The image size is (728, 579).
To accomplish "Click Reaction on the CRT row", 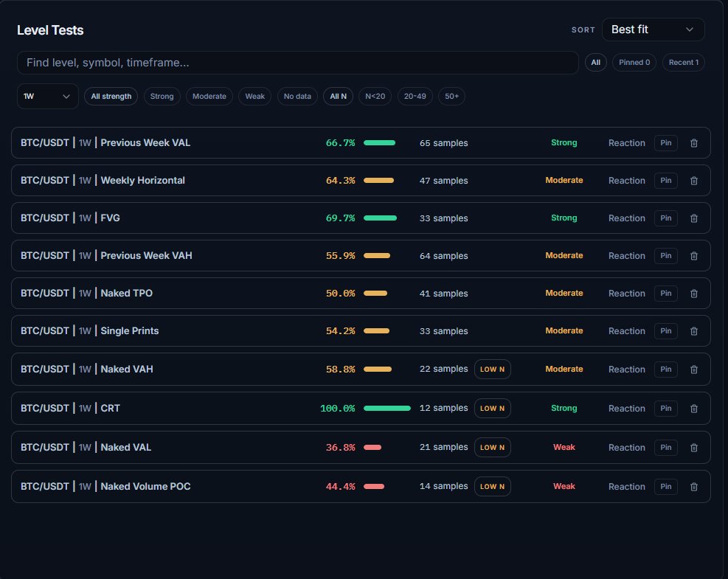I will [627, 409].
